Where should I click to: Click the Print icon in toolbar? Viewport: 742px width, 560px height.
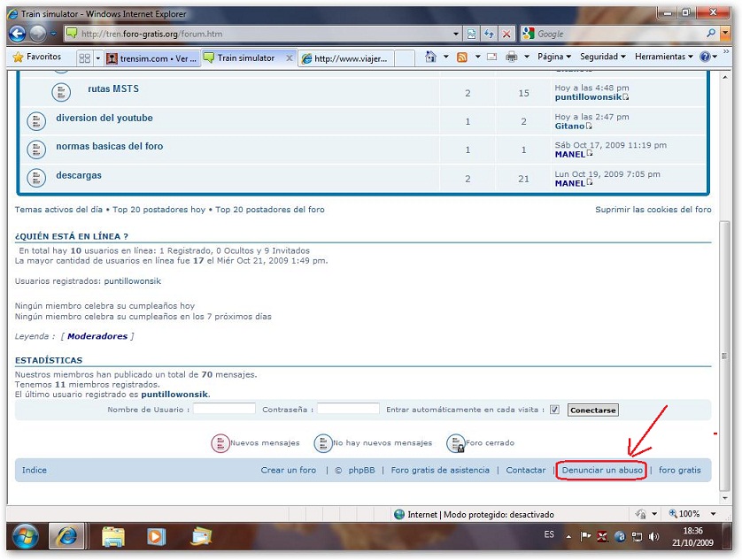click(511, 57)
